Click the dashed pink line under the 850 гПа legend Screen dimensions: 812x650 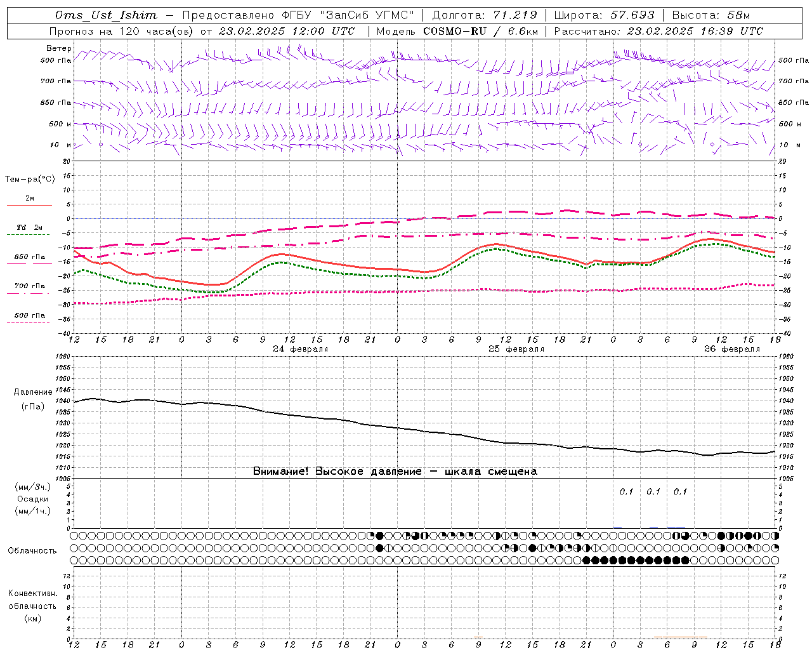pyautogui.click(x=29, y=264)
